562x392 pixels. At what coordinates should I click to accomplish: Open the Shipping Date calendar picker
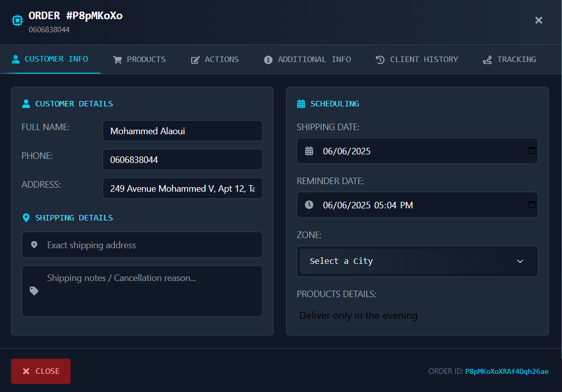[532, 151]
